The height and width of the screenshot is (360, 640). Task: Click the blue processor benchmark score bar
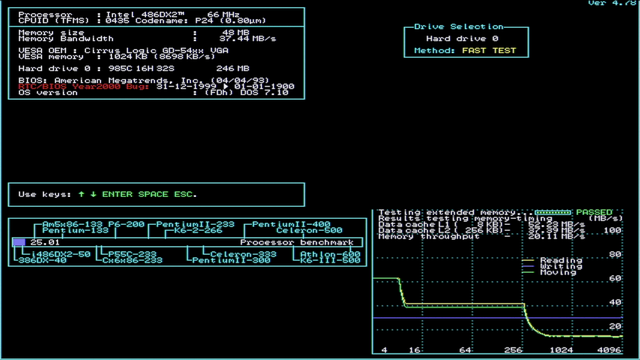pos(19,242)
